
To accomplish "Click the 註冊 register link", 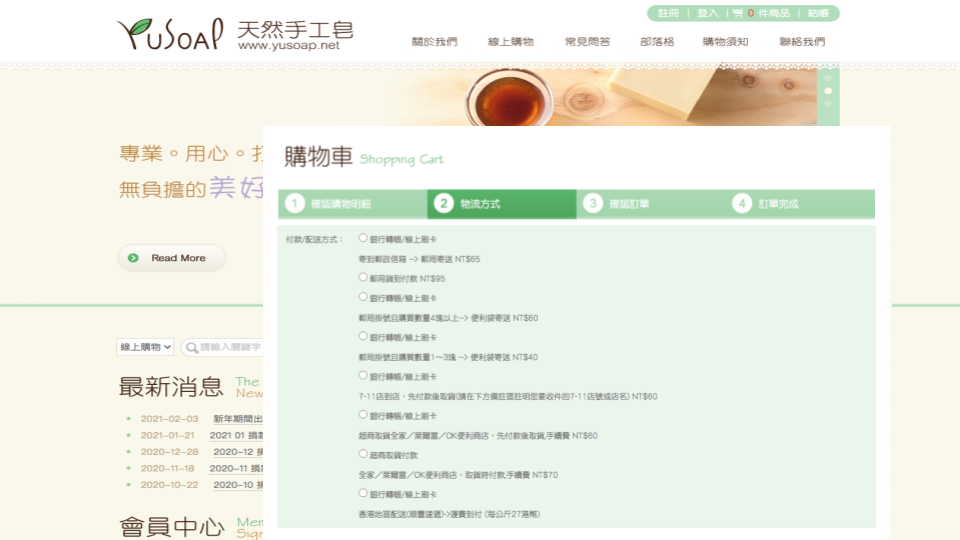I will pyautogui.click(x=668, y=14).
